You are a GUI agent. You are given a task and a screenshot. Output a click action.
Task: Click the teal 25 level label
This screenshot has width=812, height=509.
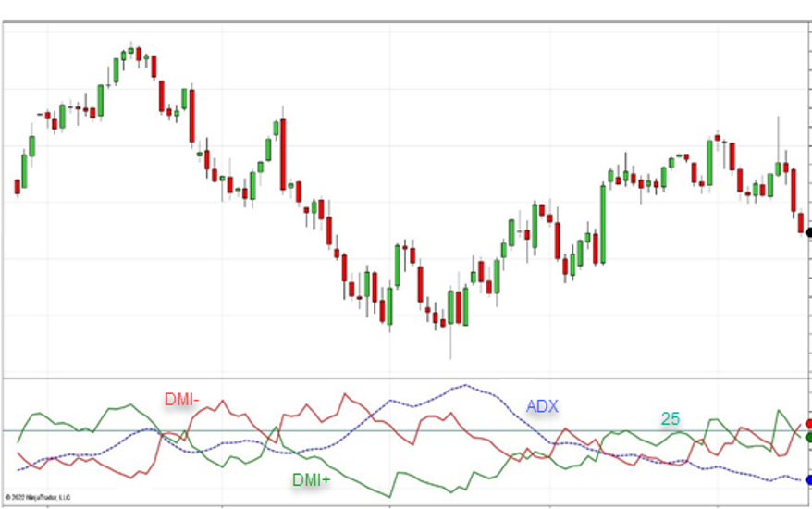tap(670, 419)
